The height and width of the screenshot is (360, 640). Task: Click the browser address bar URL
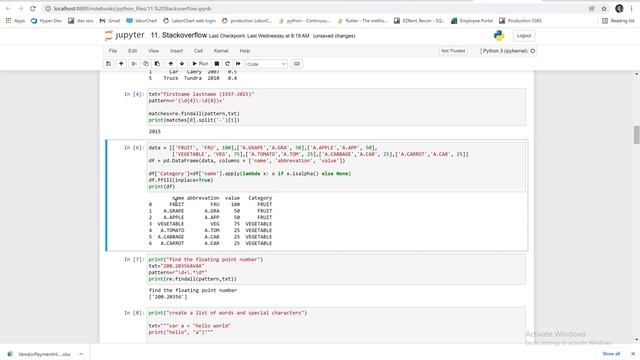point(133,9)
